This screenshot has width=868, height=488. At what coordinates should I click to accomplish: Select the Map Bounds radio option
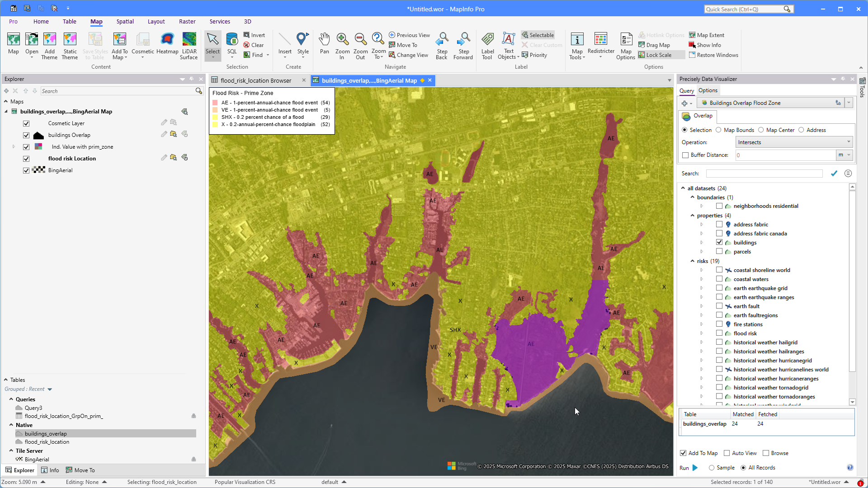pos(718,130)
